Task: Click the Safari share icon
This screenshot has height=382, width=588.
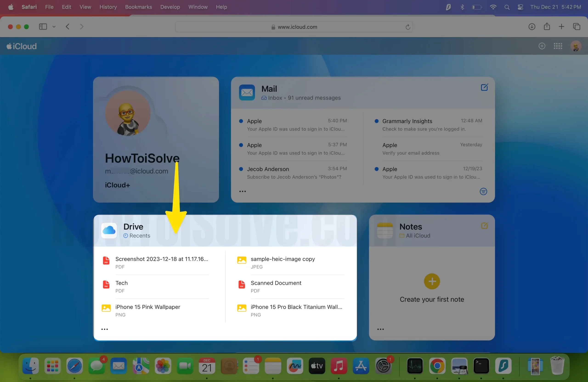Action: 546,26
